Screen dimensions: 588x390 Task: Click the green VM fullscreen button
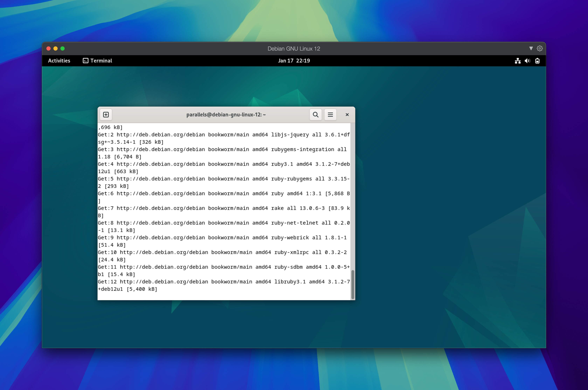click(x=63, y=48)
